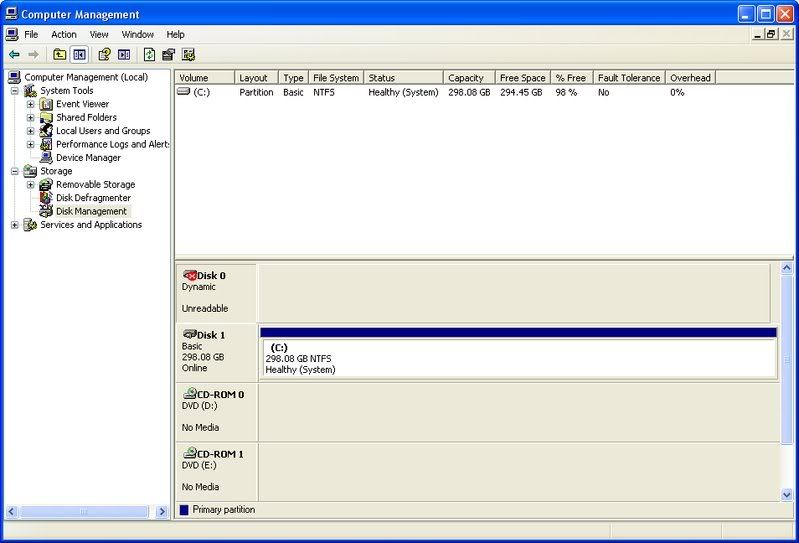Restore the inner MMC child window
This screenshot has height=543, width=799.
pos(771,34)
